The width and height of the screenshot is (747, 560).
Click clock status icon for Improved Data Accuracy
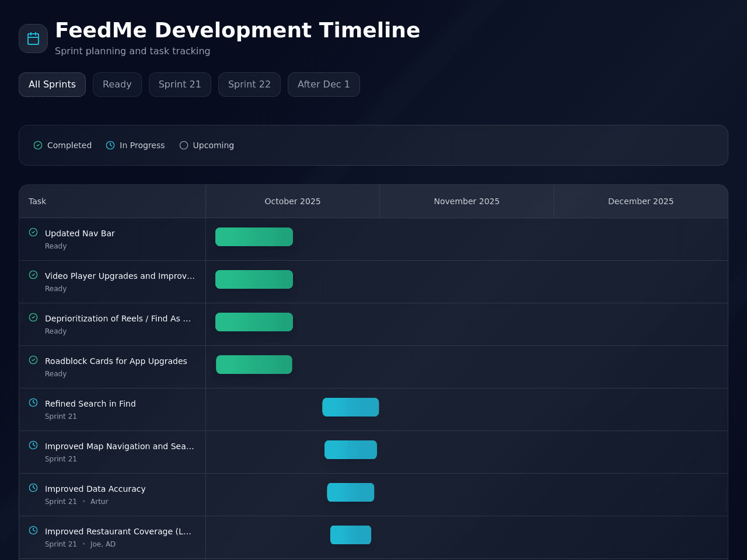pos(33,488)
